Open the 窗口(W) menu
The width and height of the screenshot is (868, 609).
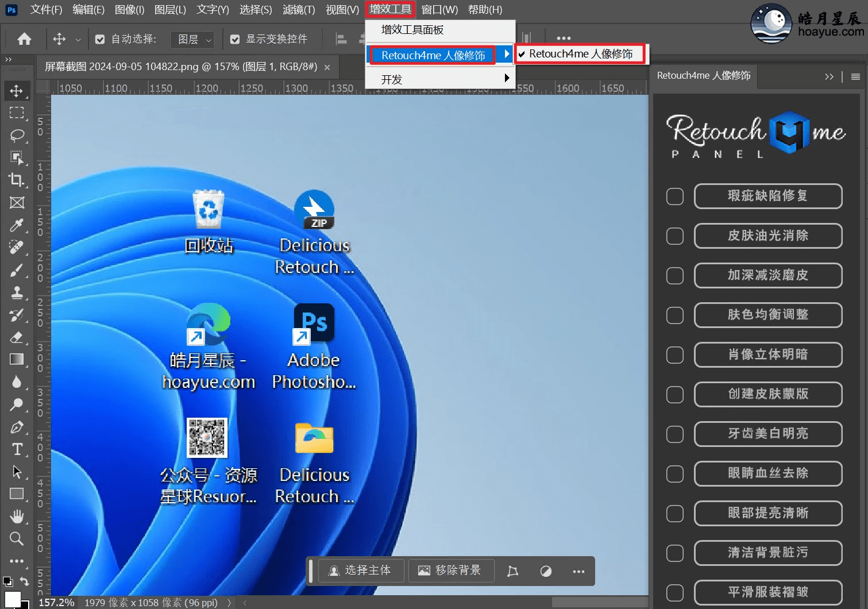pyautogui.click(x=439, y=10)
